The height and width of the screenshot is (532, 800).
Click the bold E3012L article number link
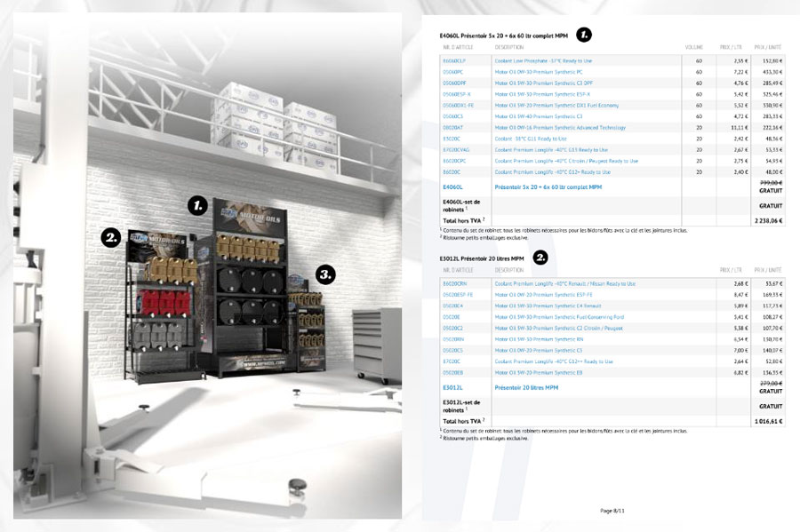point(452,388)
